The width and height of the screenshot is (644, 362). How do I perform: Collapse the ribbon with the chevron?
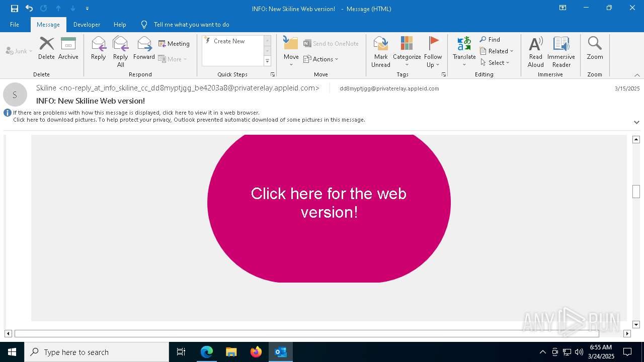point(636,75)
